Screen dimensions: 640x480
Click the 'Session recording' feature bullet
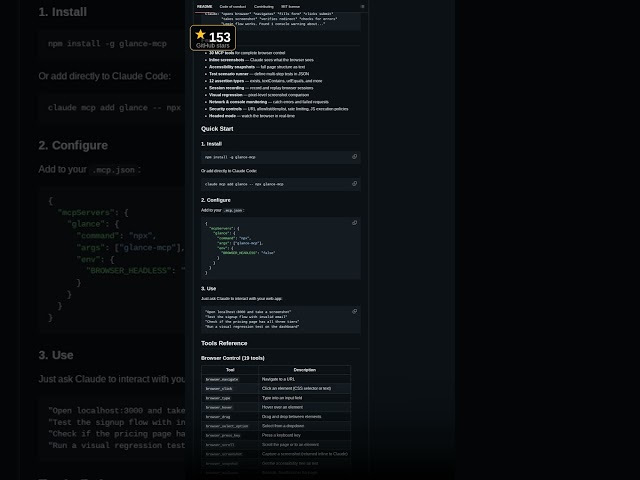point(261,88)
